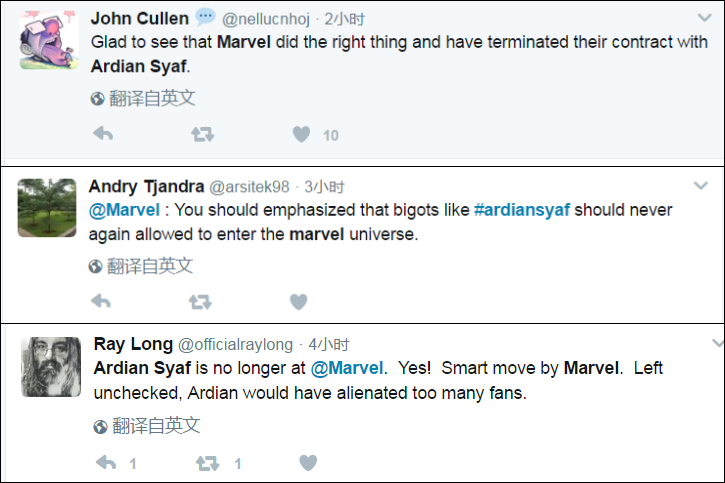Screen dimensions: 725x483
Task: Like John Cullen's tweet
Action: [301, 134]
